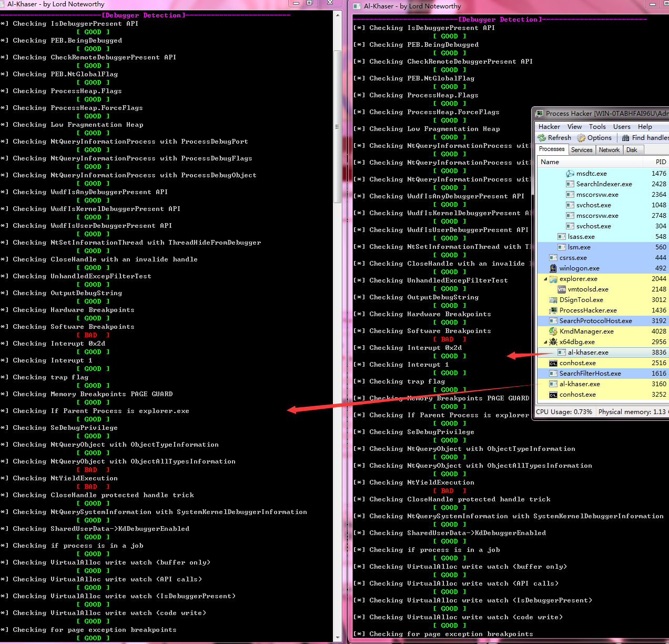The image size is (669, 644).
Task: Open the Help menu
Action: tap(645, 127)
